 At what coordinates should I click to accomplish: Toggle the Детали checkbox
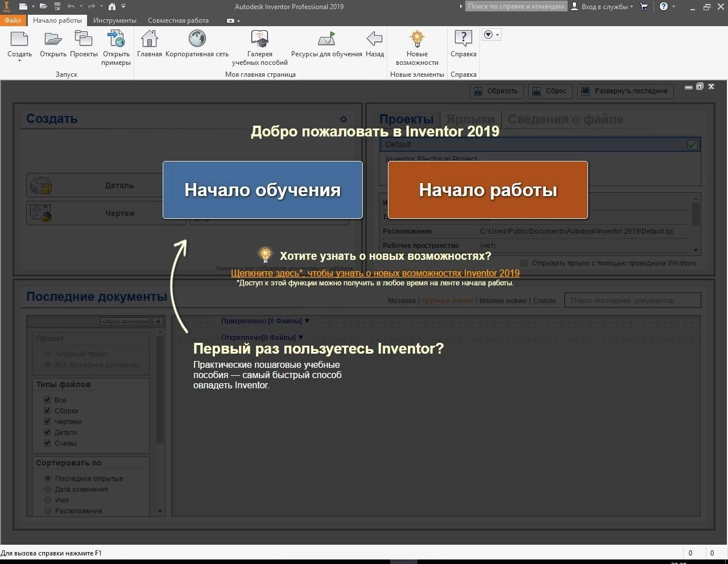coord(47,432)
